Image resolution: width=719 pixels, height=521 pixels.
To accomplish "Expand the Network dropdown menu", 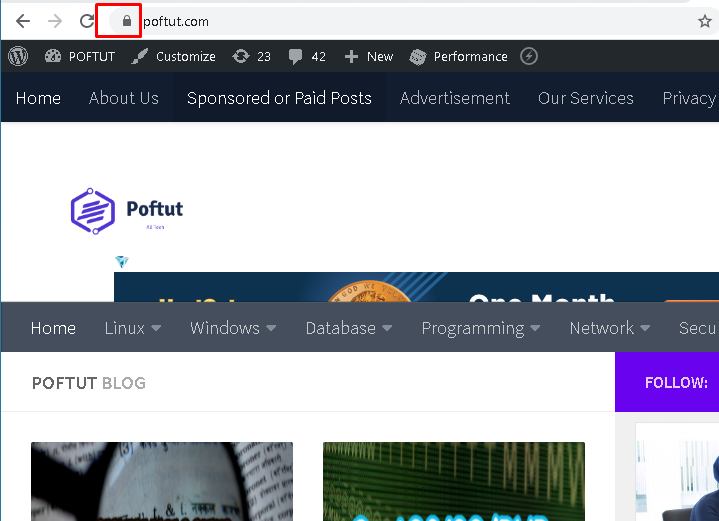I will (610, 328).
